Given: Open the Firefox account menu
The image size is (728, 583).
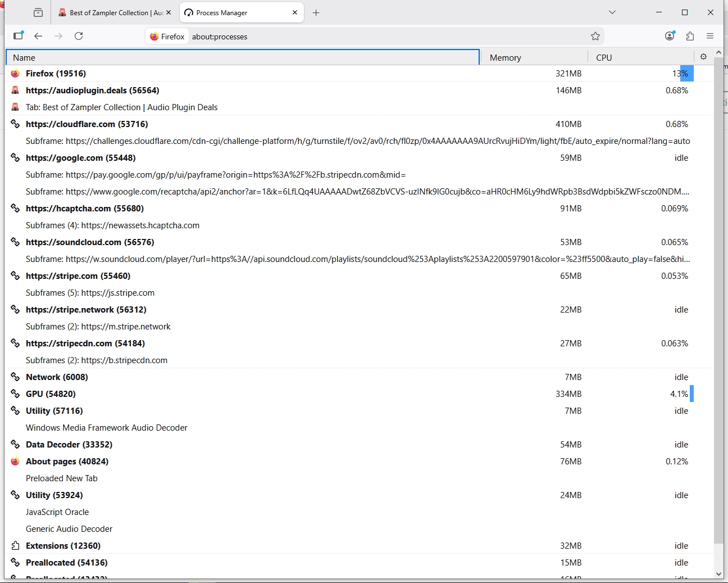Looking at the screenshot, I should coord(670,36).
